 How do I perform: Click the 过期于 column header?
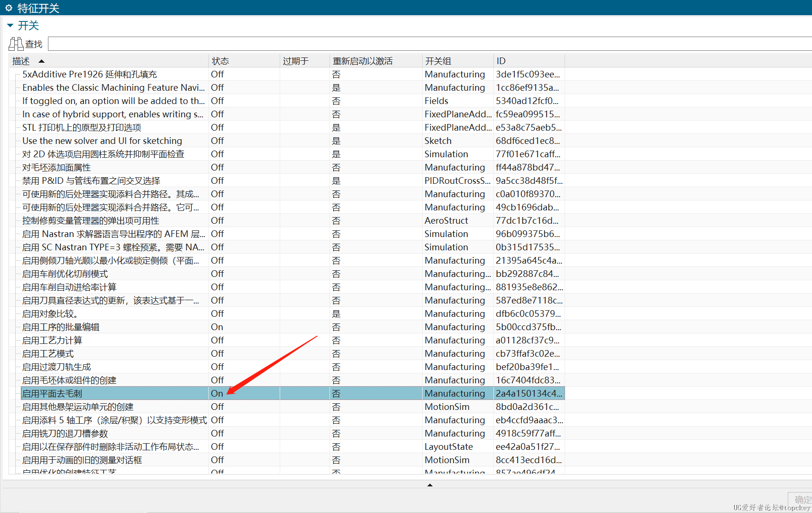pyautogui.click(x=305, y=61)
